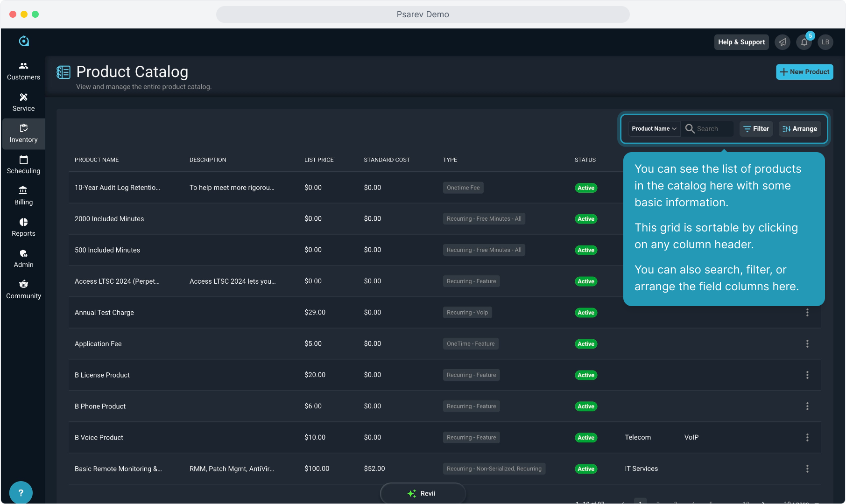The height and width of the screenshot is (504, 846).
Task: Open row actions menu for B Voice Product
Action: click(807, 437)
